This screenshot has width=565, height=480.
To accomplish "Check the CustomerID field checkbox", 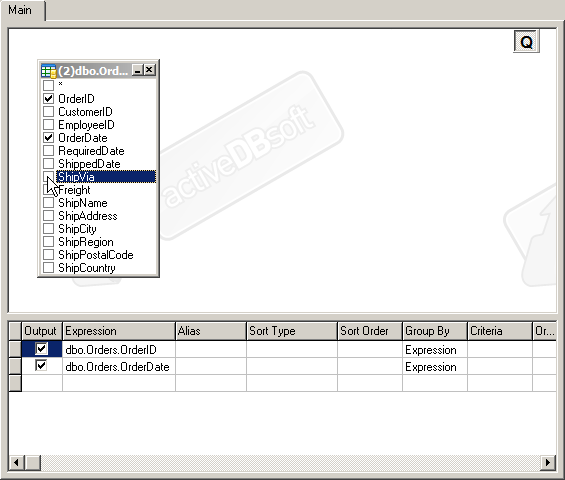I will pyautogui.click(x=48, y=111).
